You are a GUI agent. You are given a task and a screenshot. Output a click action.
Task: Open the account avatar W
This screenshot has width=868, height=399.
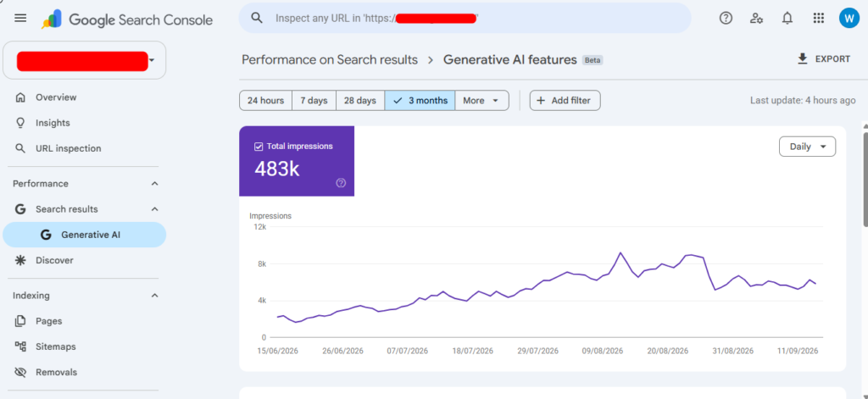[849, 19]
